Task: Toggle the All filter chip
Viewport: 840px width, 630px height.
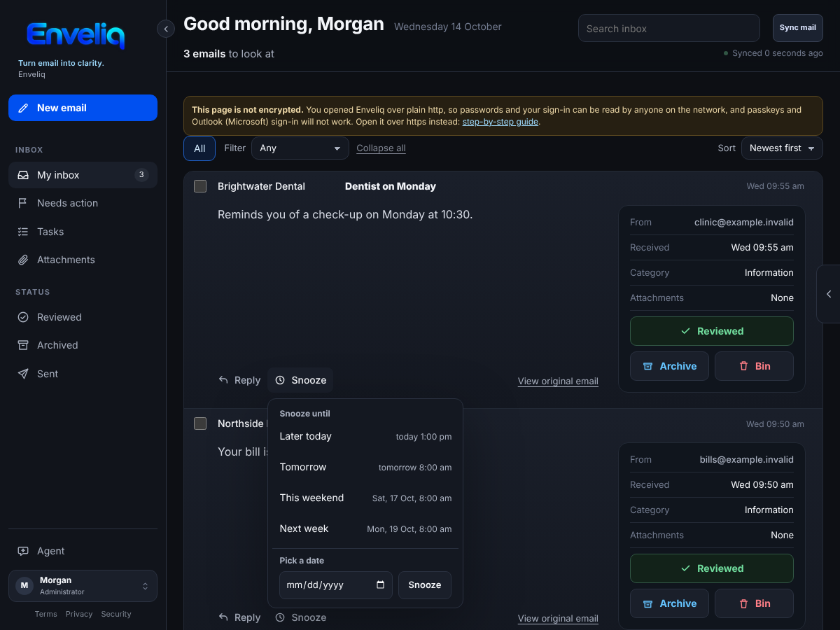Action: click(x=199, y=148)
